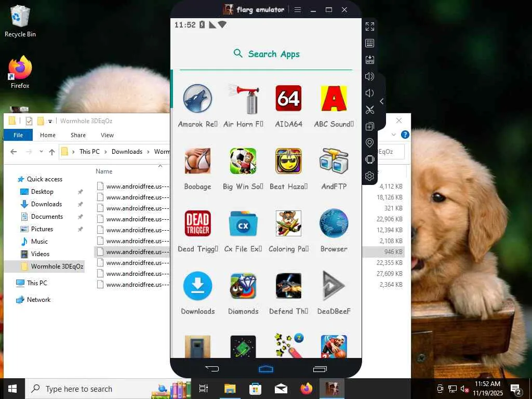
Task: Click the Search Apps field
Action: click(266, 54)
